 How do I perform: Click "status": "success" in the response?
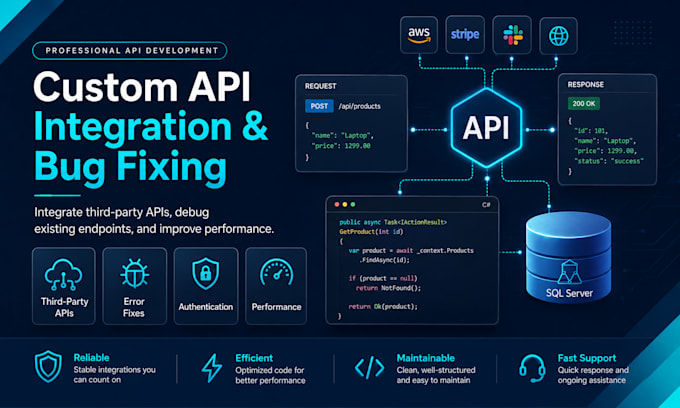(609, 161)
